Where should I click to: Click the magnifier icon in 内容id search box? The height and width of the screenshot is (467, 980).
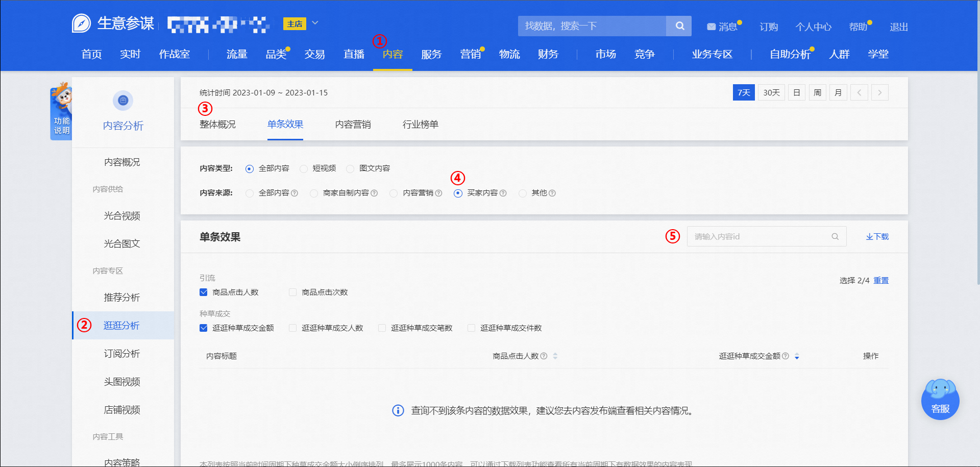pos(835,236)
